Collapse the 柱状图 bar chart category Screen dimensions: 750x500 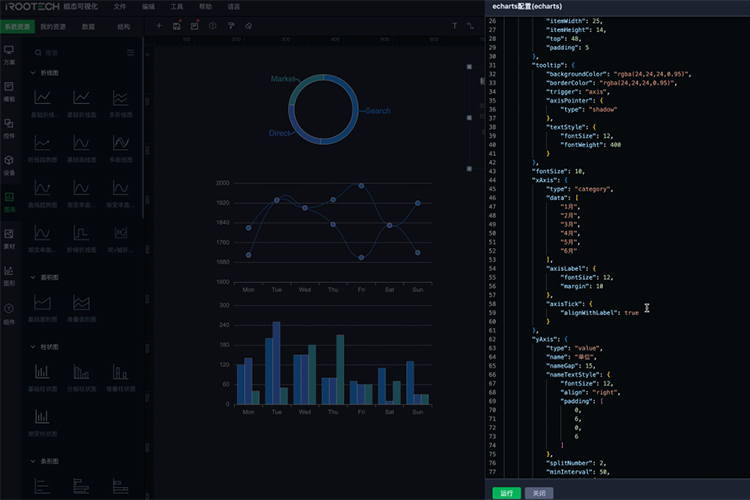point(32,347)
